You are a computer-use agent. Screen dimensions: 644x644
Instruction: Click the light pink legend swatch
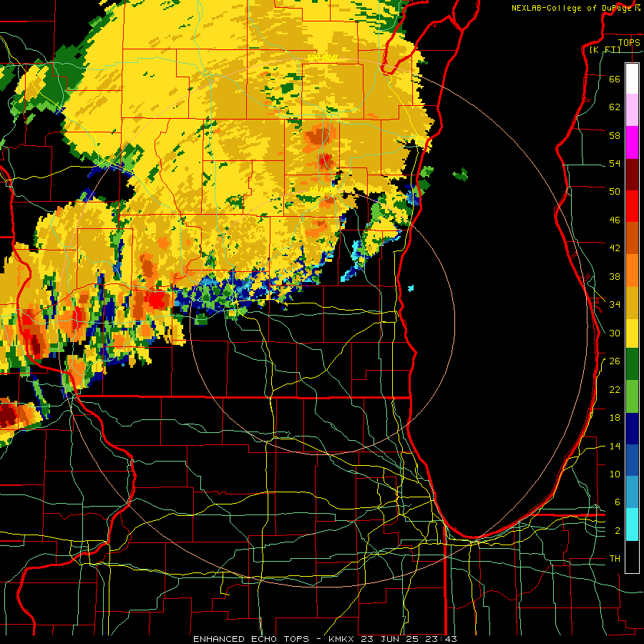point(632,109)
